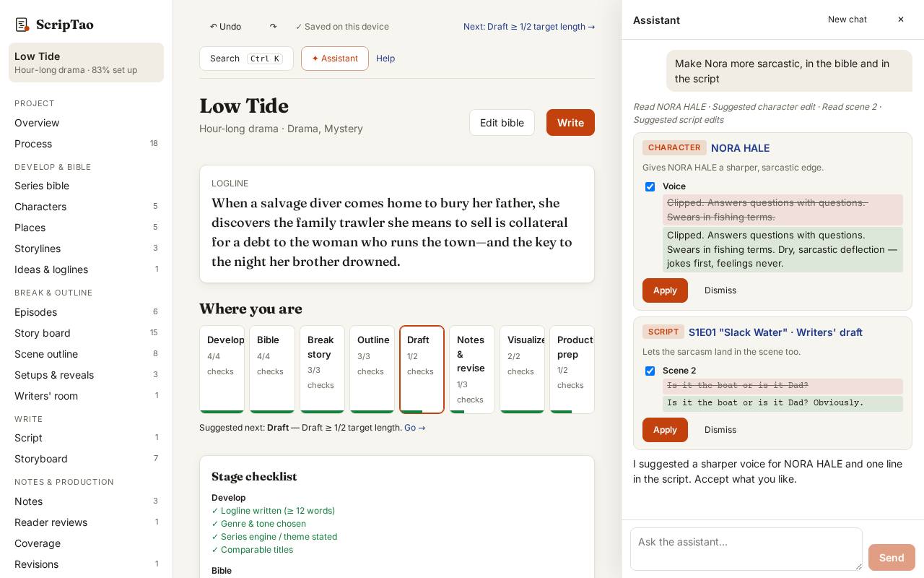The image size is (924, 578).
Task: Open Reader reviews in the sidebar
Action: point(86,522)
